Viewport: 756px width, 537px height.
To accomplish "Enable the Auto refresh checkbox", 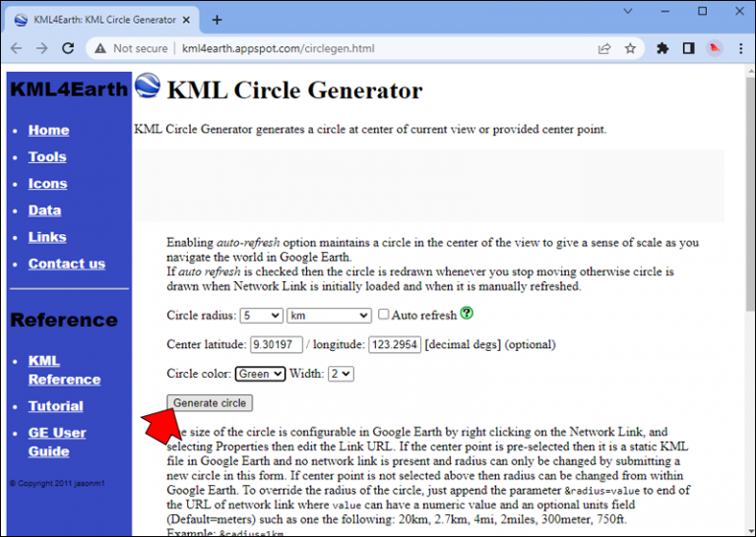I will [x=383, y=314].
